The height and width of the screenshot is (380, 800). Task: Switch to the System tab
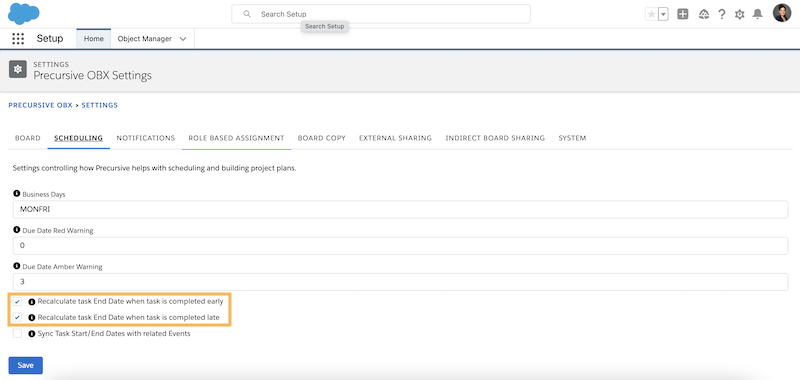coord(572,138)
